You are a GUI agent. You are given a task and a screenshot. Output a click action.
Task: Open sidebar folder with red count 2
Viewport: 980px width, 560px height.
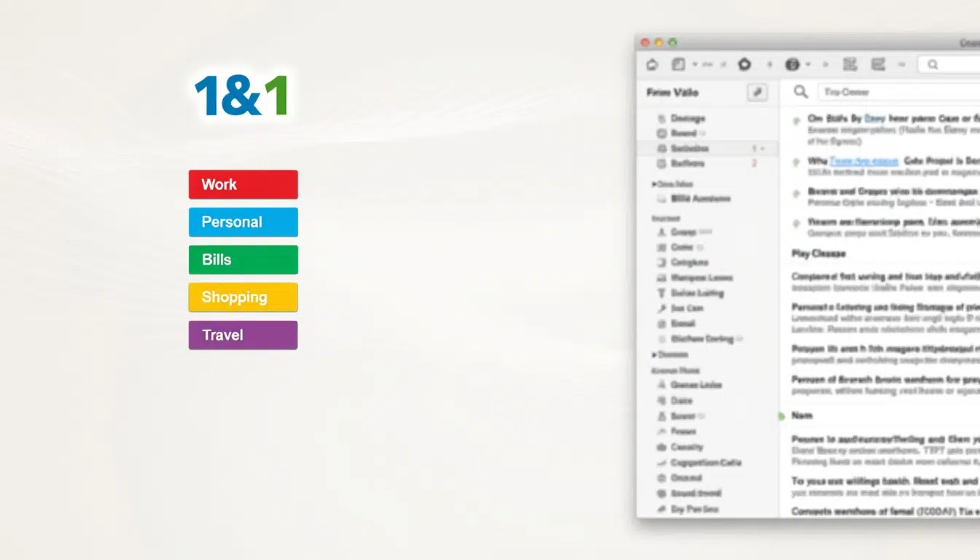coord(707,163)
